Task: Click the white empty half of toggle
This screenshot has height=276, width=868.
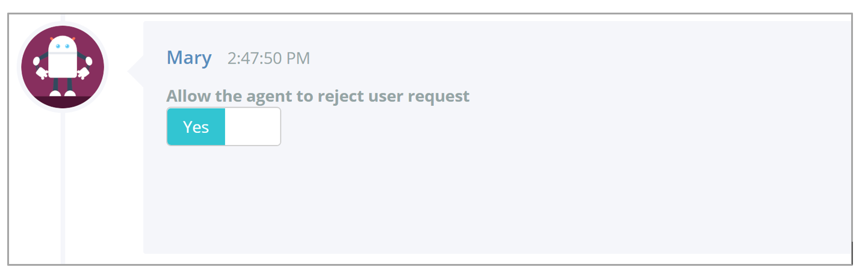Action: [253, 127]
